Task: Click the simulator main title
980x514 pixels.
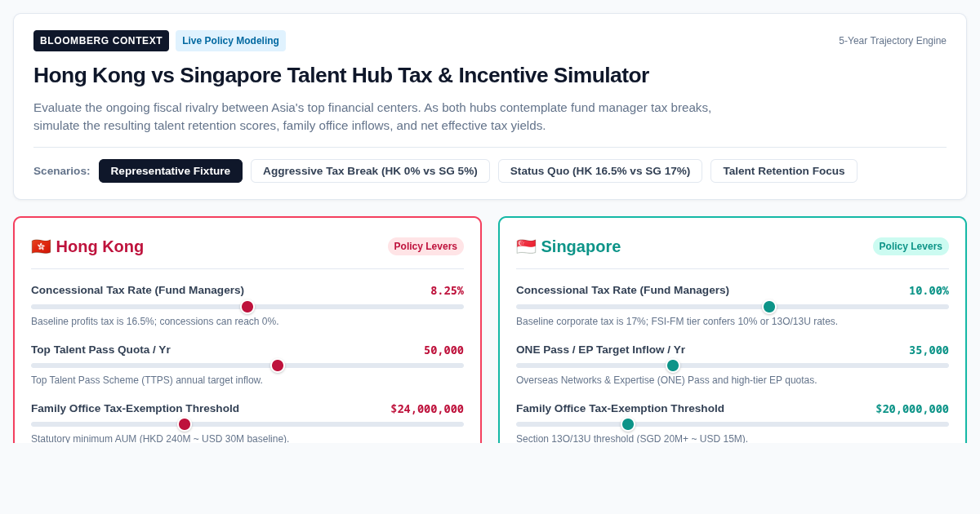Action: (x=341, y=75)
